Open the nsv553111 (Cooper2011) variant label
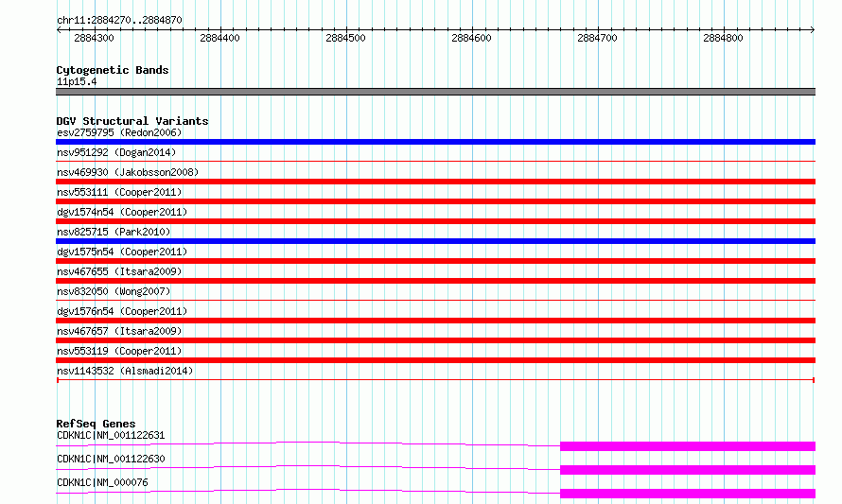842x504 pixels. pos(119,192)
